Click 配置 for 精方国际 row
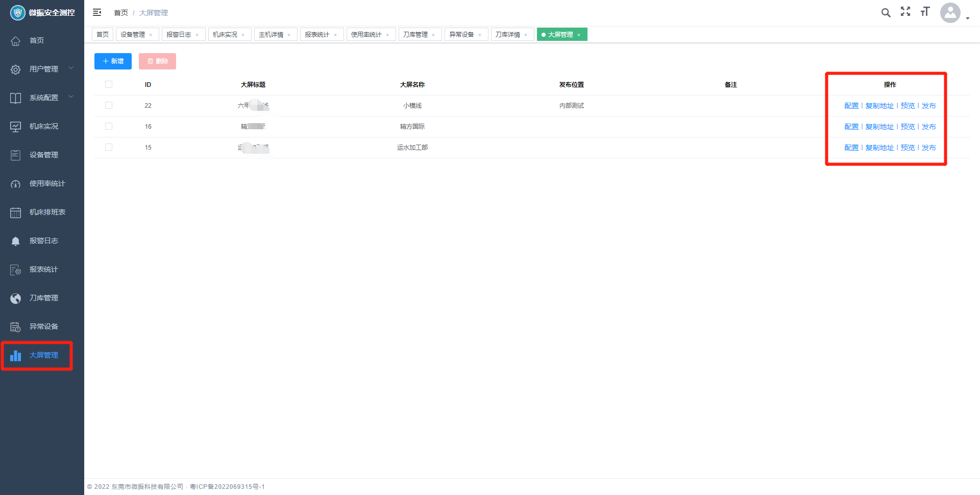Screen dimensions: 980x495 [x=851, y=127]
